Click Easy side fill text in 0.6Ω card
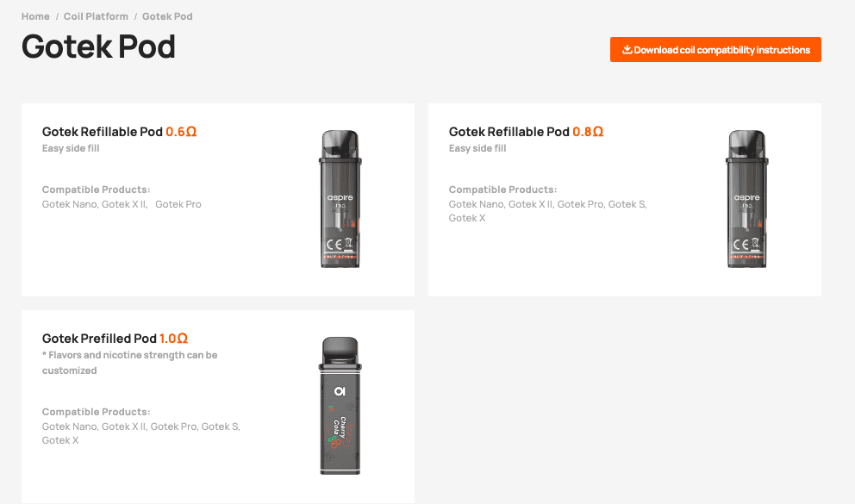 point(71,148)
